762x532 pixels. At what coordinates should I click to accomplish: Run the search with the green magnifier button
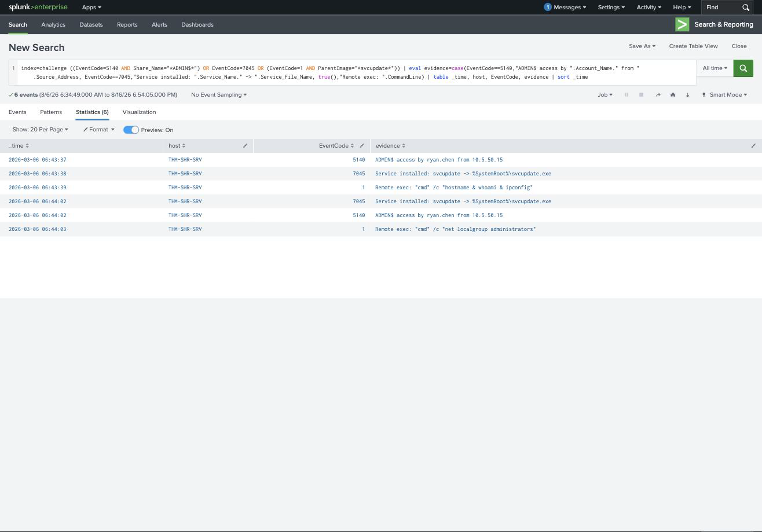click(743, 68)
